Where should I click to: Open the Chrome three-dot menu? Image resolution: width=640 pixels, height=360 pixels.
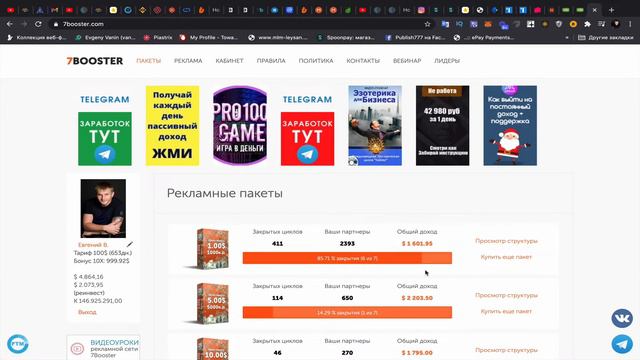[x=631, y=24]
